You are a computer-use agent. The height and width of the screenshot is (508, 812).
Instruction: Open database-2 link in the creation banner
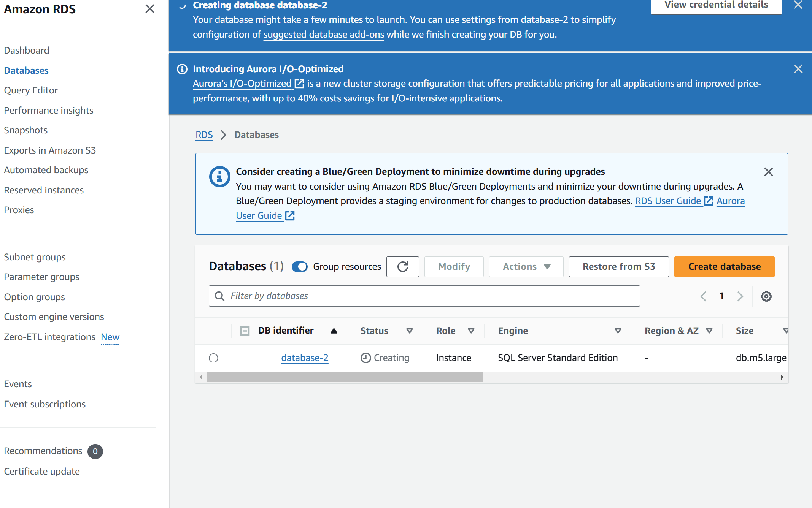point(302,5)
